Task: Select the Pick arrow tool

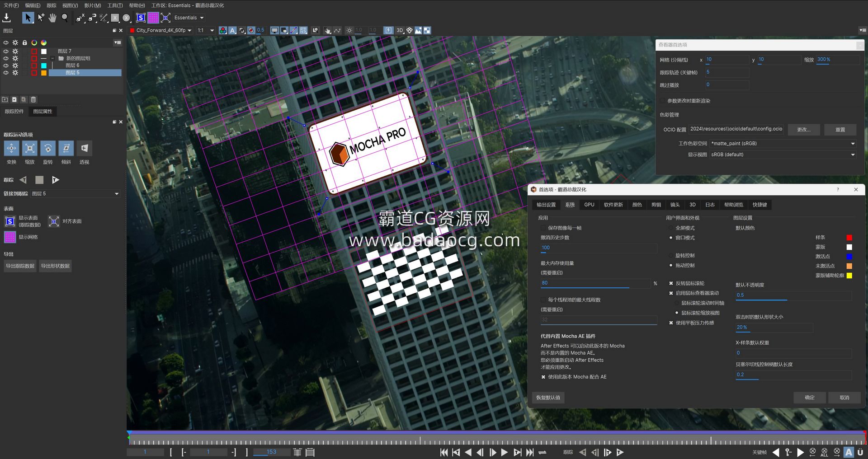Action: point(28,18)
